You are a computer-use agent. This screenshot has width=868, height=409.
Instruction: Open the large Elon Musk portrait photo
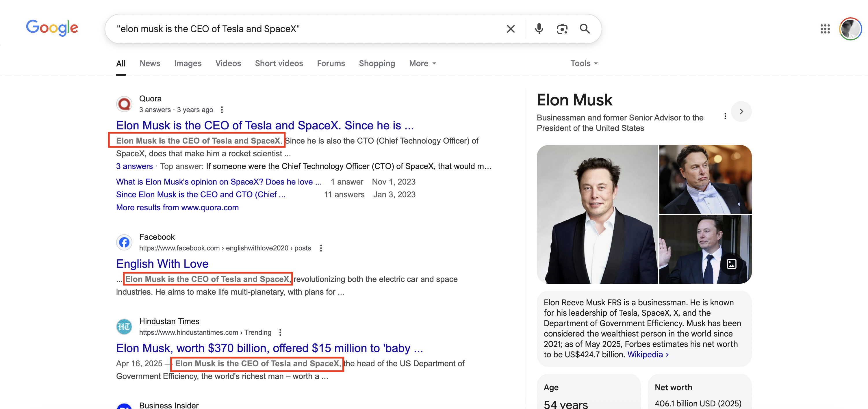coord(597,214)
